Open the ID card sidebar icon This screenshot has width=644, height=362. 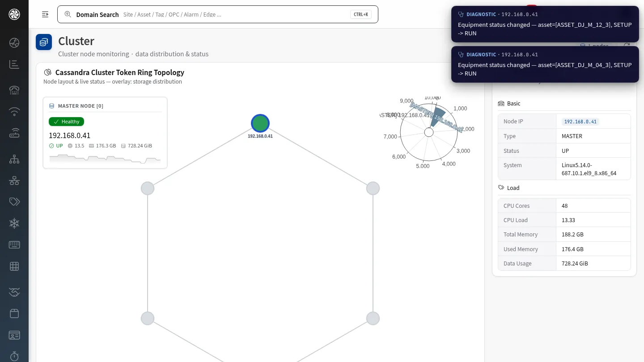(x=14, y=335)
